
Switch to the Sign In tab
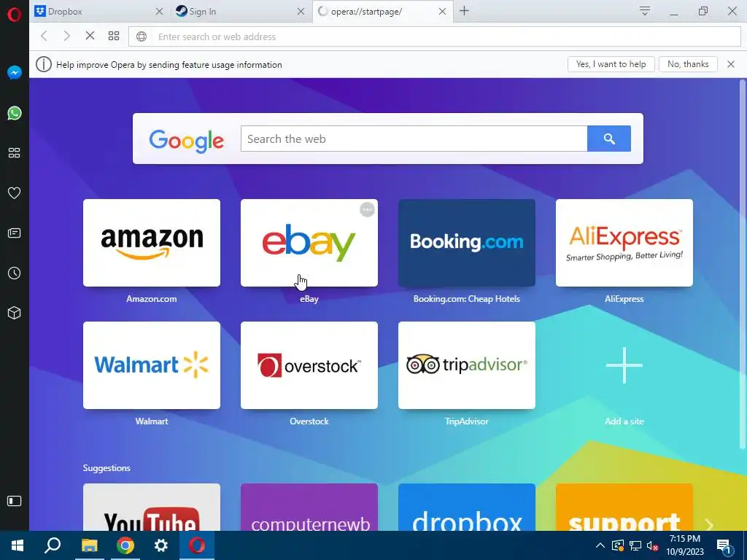click(x=241, y=12)
